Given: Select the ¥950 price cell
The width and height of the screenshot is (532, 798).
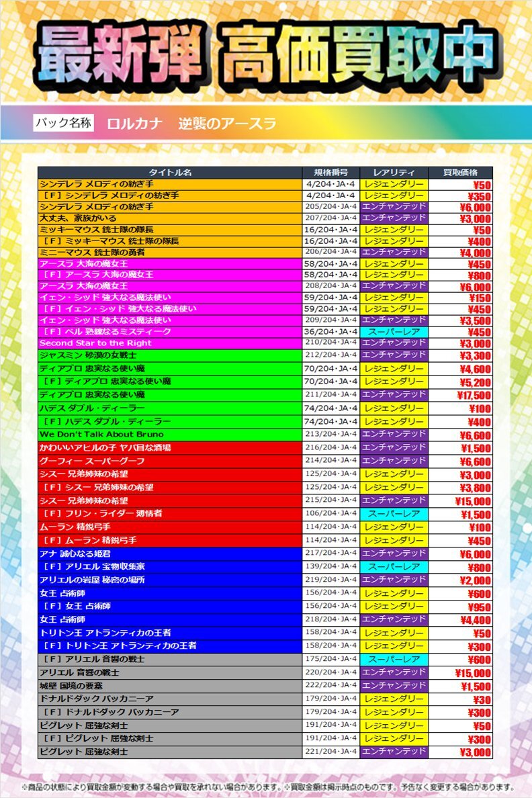Looking at the screenshot, I should click(460, 606).
